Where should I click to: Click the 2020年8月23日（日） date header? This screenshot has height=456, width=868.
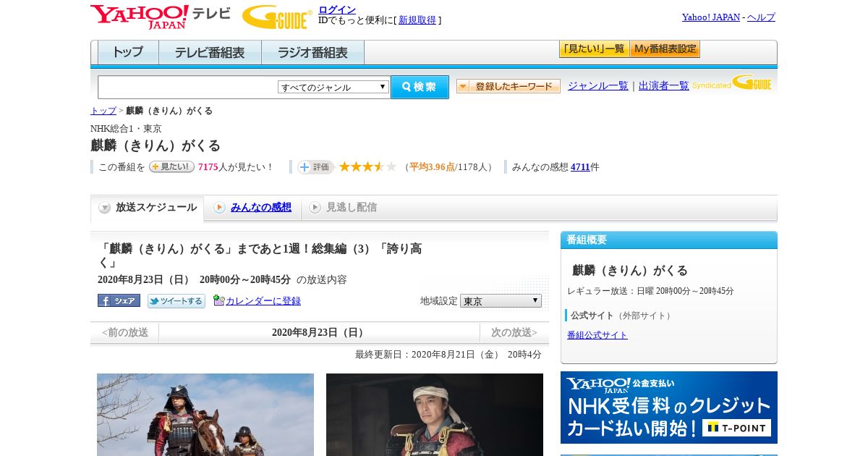[x=319, y=333]
